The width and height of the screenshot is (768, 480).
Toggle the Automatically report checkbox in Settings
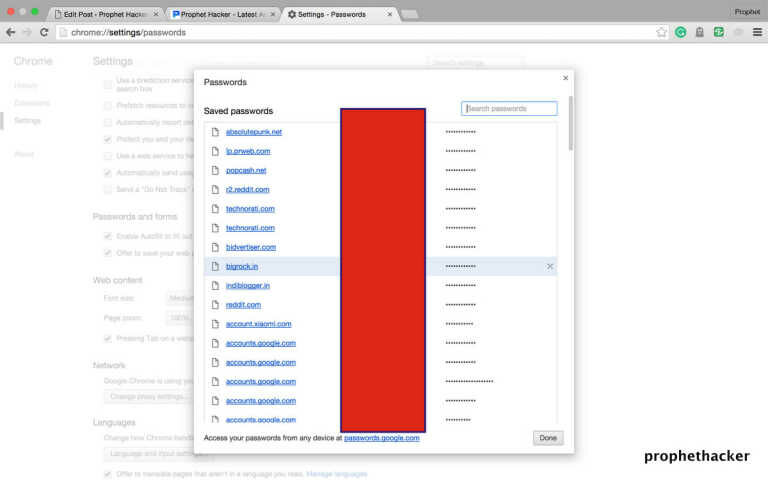[x=108, y=122]
